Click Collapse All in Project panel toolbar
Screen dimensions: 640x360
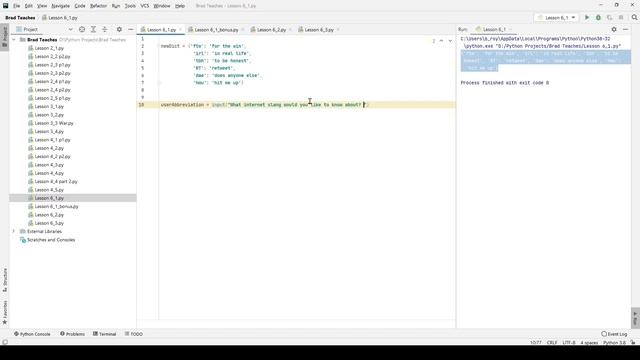point(105,29)
